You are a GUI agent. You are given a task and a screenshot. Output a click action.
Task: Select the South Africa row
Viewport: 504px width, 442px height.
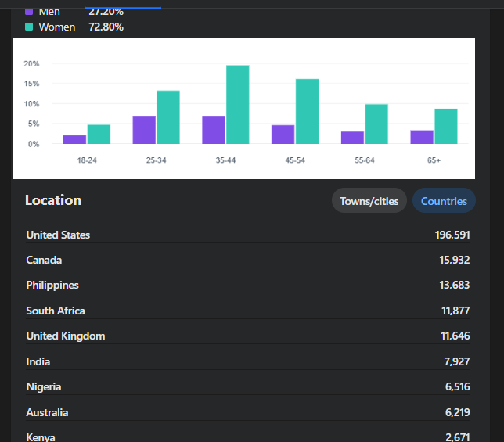coord(248,311)
